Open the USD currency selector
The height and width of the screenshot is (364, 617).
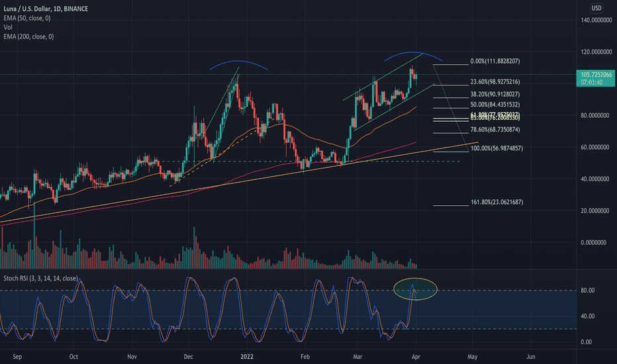pos(596,8)
